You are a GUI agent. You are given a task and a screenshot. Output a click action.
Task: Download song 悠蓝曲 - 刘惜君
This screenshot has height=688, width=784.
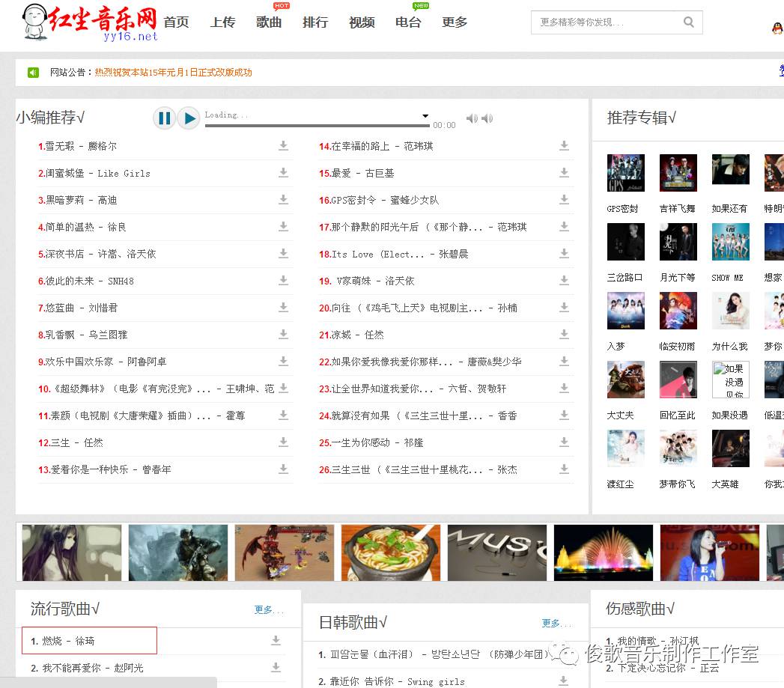284,308
